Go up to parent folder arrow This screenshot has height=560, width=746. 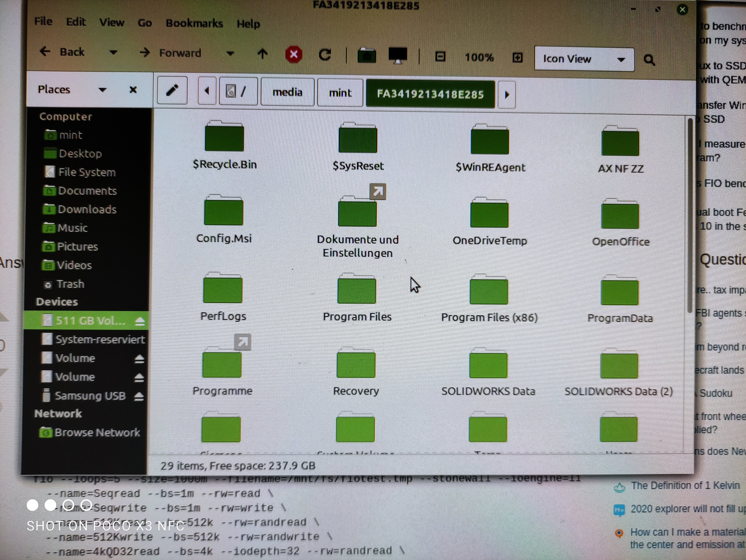point(262,54)
